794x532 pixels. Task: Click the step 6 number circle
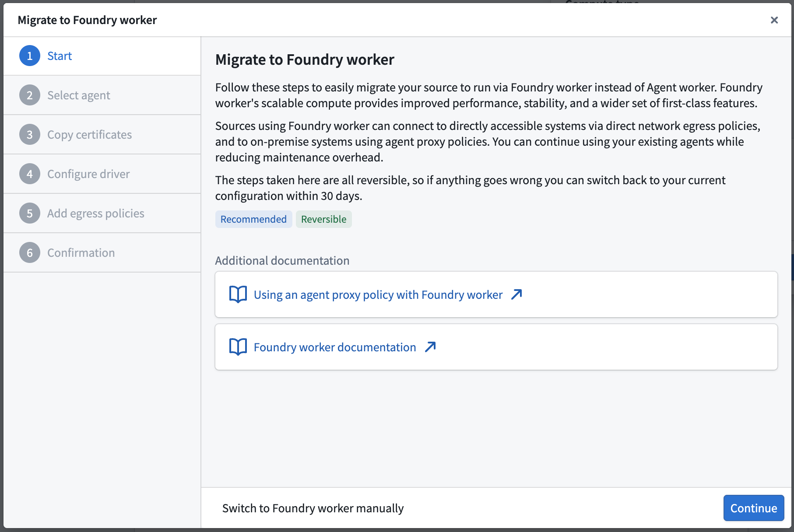pyautogui.click(x=30, y=253)
